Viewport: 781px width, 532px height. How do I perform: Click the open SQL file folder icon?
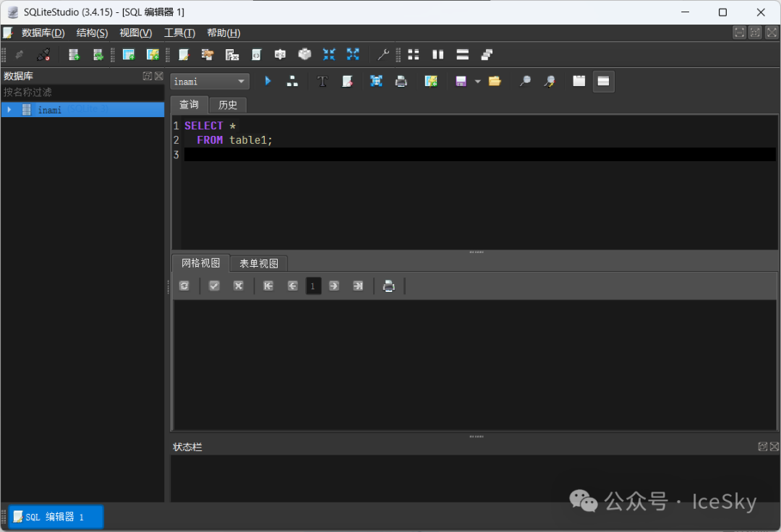click(495, 82)
